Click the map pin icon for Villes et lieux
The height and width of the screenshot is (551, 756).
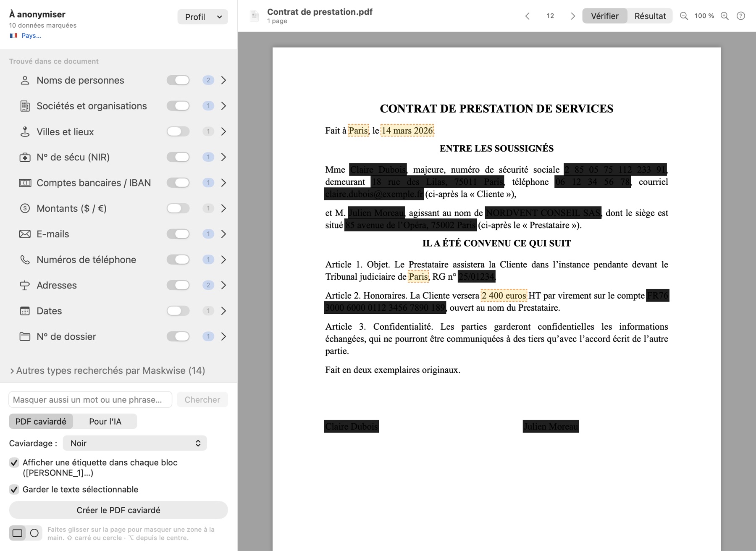tap(25, 131)
